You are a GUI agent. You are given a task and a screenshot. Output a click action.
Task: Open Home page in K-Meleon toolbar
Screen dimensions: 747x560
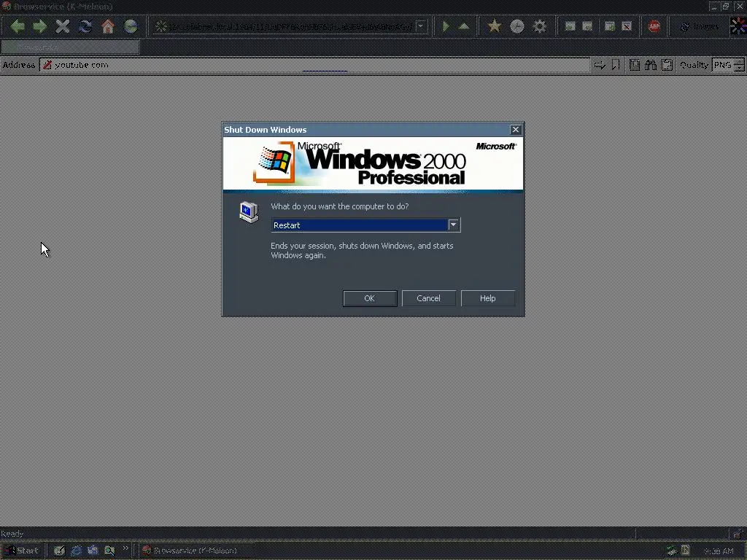[x=108, y=26]
